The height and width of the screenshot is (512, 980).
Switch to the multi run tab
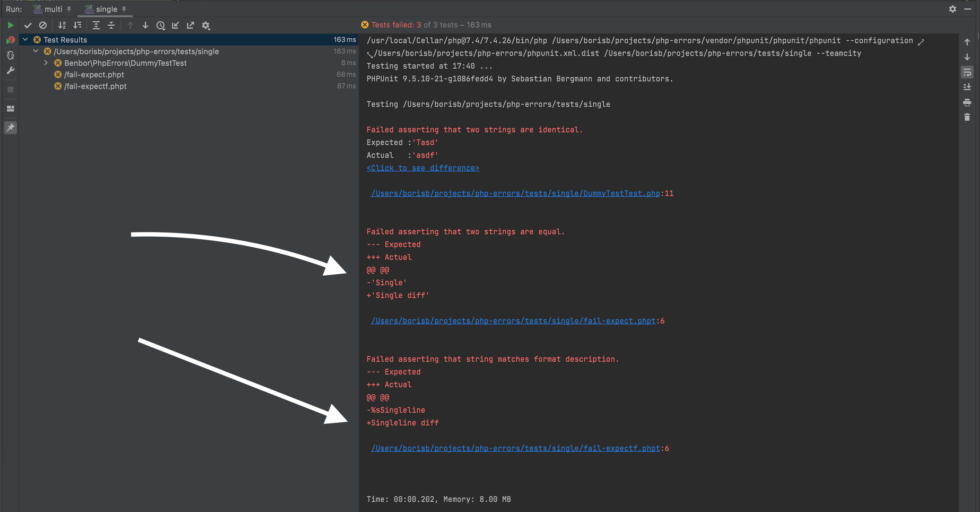pyautogui.click(x=53, y=9)
